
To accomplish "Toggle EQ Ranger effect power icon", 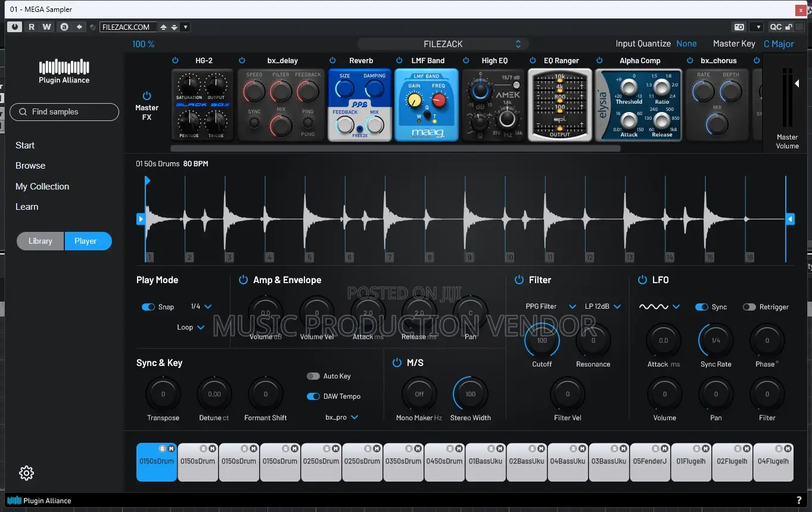I will (532, 60).
